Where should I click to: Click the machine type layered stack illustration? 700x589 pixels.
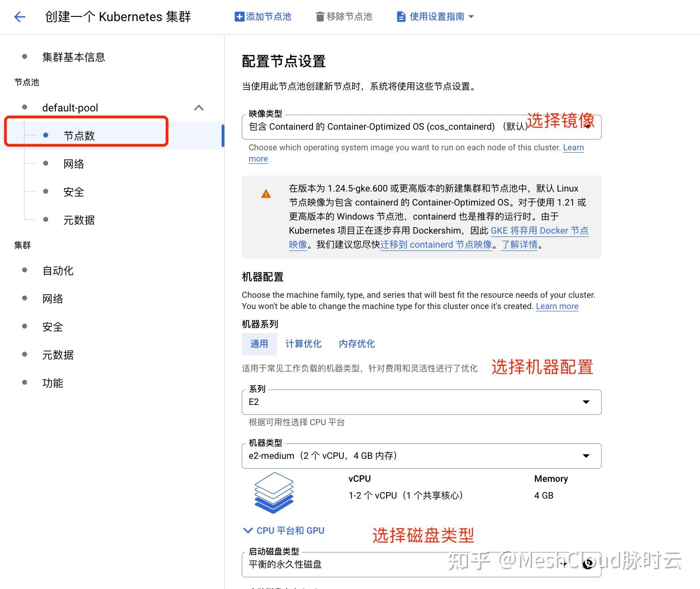click(274, 493)
